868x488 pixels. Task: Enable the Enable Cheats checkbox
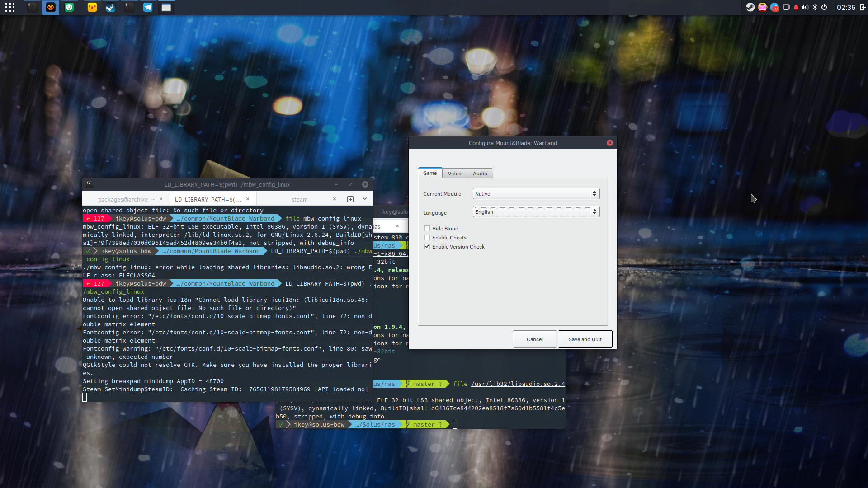(427, 238)
